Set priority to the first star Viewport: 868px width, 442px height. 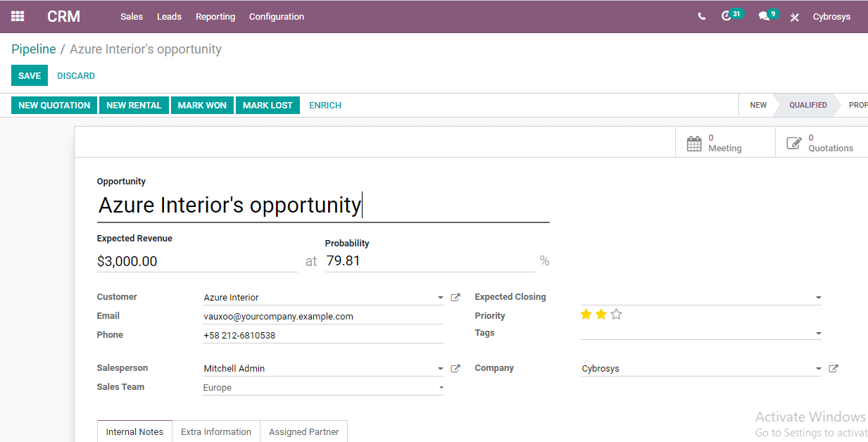[x=586, y=314]
